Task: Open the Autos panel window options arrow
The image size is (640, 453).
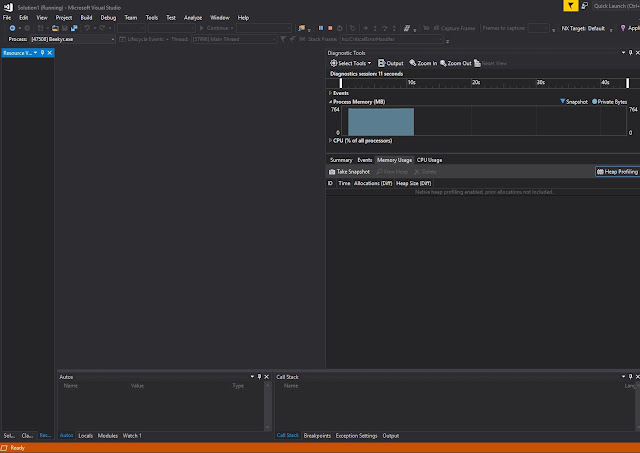Action: [x=252, y=377]
